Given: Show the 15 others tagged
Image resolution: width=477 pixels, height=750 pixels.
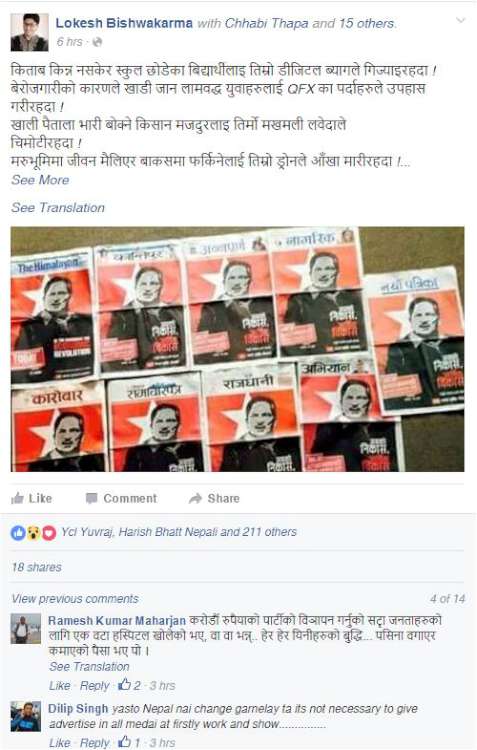Looking at the screenshot, I should coord(367,23).
